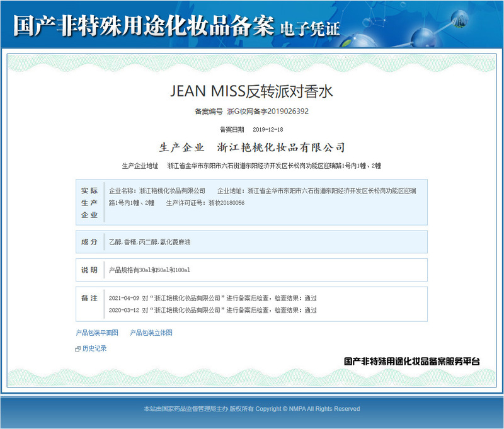Click the 说明 row label
504x429 pixels.
click(89, 270)
